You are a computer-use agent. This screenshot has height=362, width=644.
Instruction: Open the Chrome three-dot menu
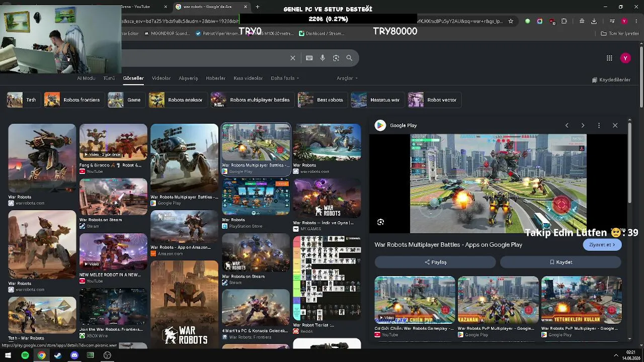636,21
